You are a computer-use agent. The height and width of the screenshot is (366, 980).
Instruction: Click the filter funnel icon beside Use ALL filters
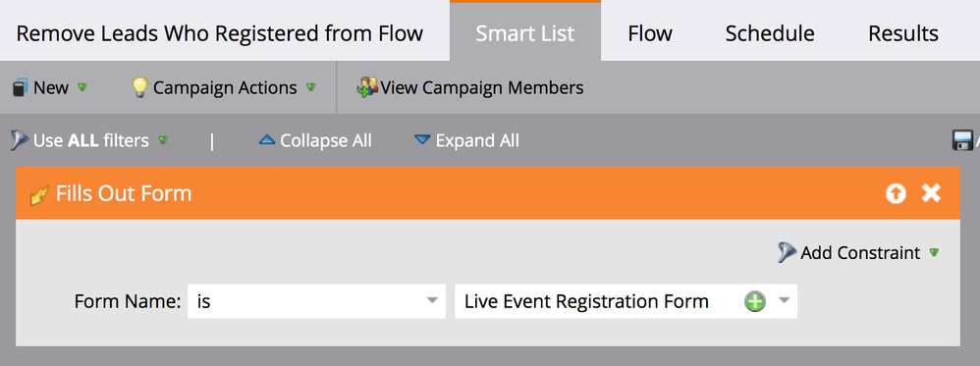point(20,140)
